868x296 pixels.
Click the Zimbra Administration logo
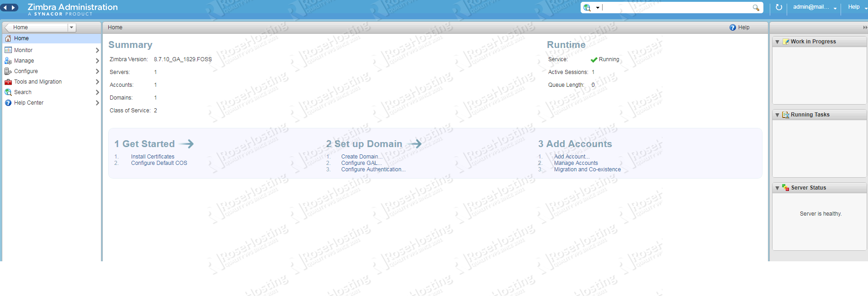click(73, 9)
